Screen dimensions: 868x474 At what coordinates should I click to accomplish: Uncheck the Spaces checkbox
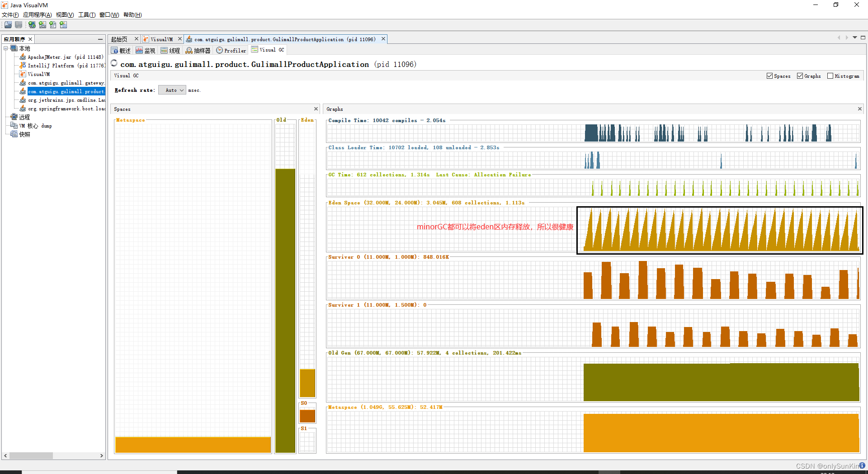[769, 76]
